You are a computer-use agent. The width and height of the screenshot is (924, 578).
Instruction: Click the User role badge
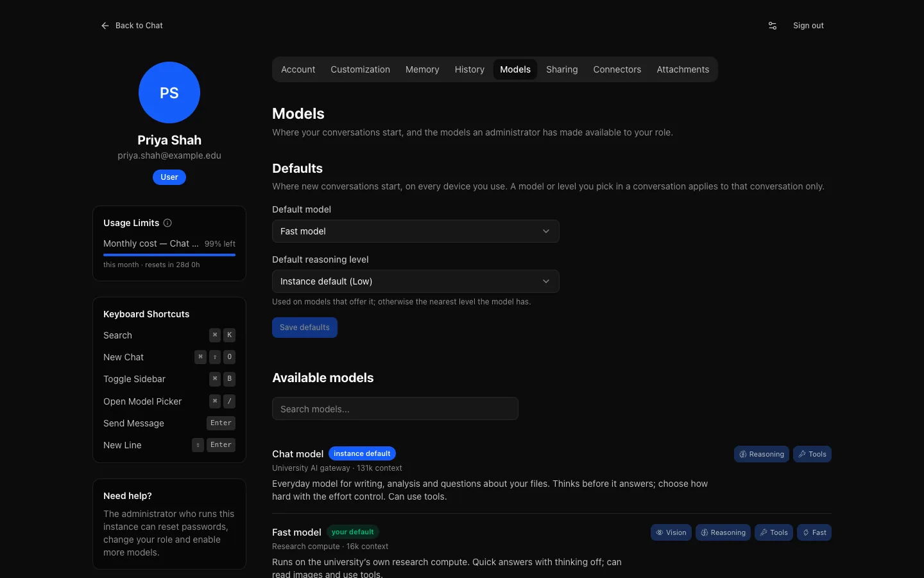(x=169, y=177)
